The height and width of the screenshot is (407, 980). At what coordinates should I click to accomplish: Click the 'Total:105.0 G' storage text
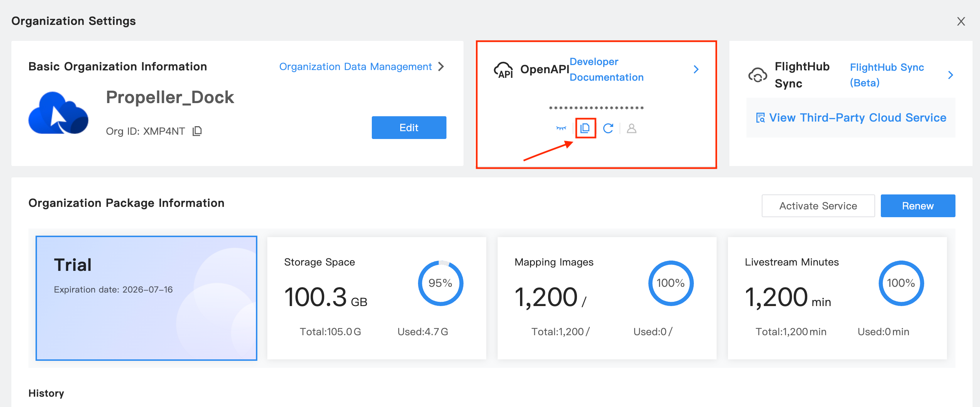pyautogui.click(x=330, y=332)
